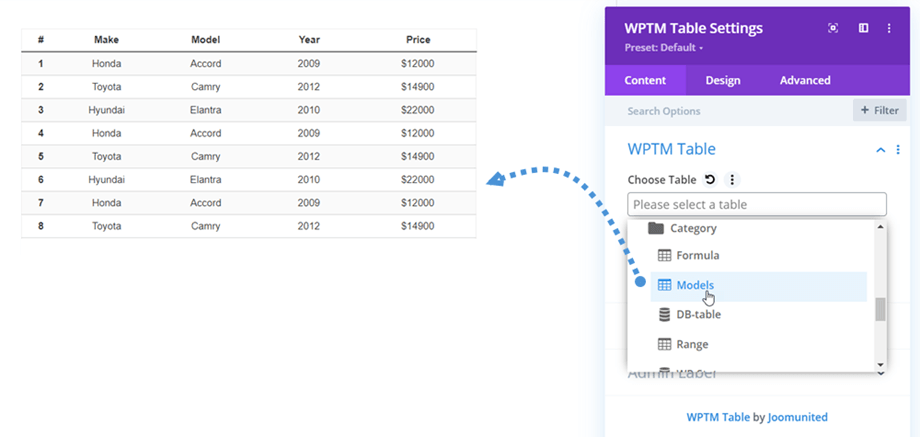This screenshot has width=920, height=437.
Task: Open the Please select a table dropdown
Action: 756,205
